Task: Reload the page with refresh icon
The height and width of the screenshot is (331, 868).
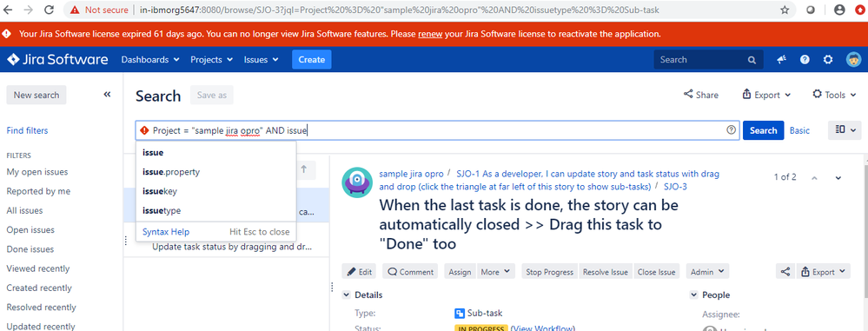Action: click(x=49, y=10)
